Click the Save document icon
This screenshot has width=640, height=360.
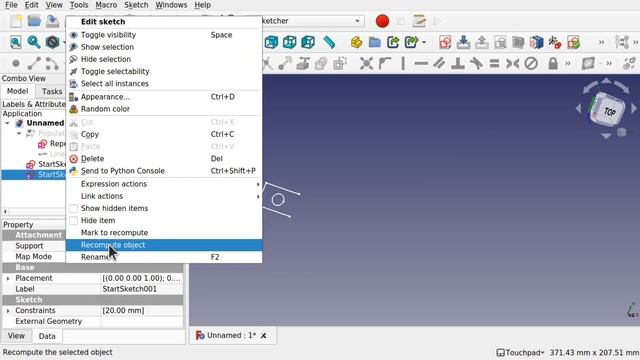click(52, 21)
